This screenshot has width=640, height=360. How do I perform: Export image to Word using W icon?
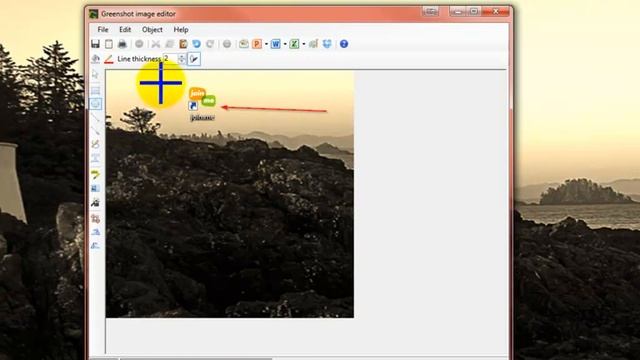click(x=276, y=44)
